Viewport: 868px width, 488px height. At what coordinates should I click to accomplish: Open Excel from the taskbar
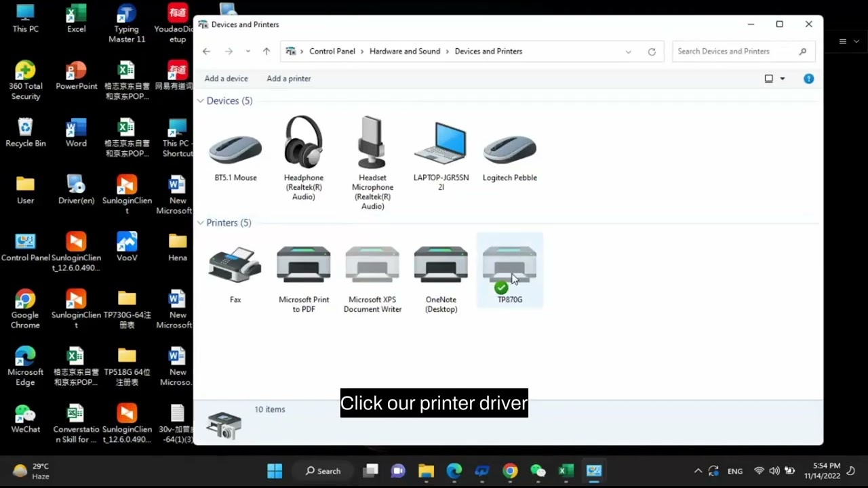click(566, 471)
